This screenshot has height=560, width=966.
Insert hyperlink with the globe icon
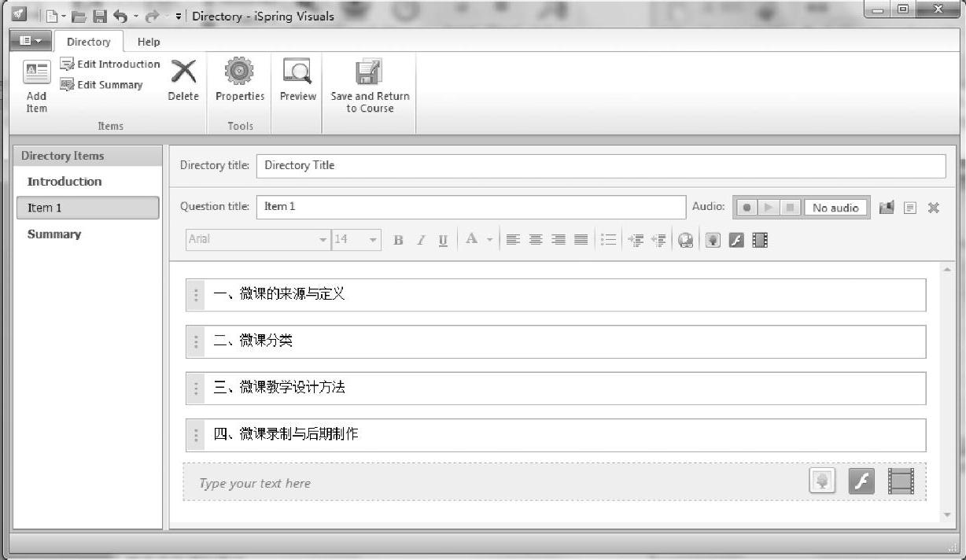point(686,240)
